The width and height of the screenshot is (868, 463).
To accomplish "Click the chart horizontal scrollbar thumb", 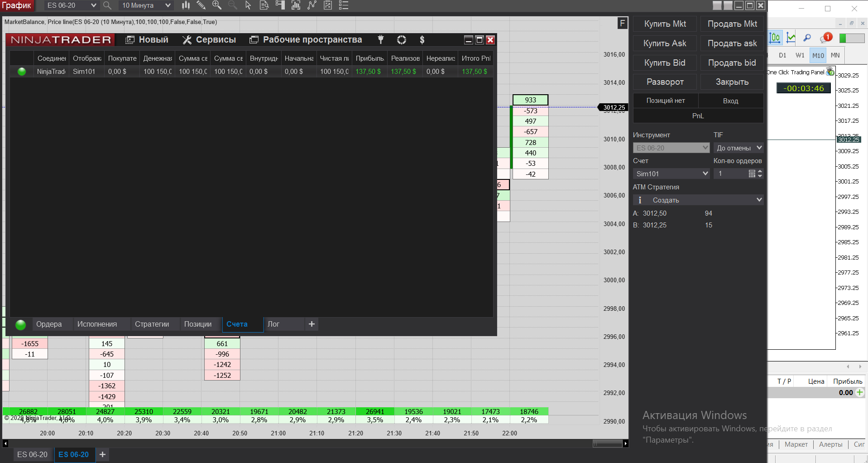I will click(608, 444).
